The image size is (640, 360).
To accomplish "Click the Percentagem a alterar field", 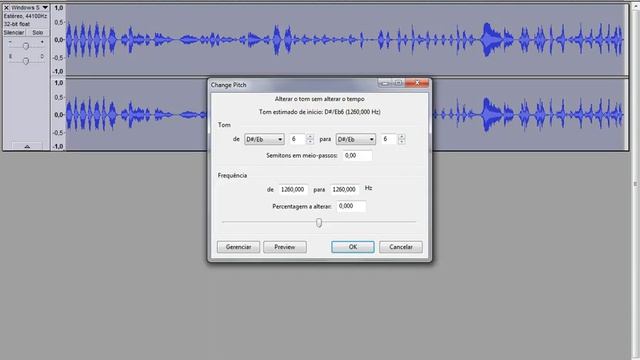I will pyautogui.click(x=351, y=206).
